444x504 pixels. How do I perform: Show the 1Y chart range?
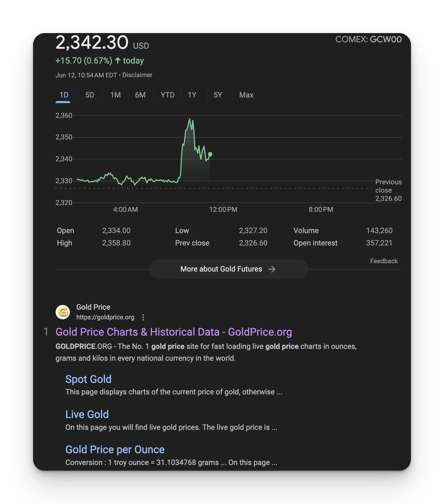[192, 95]
